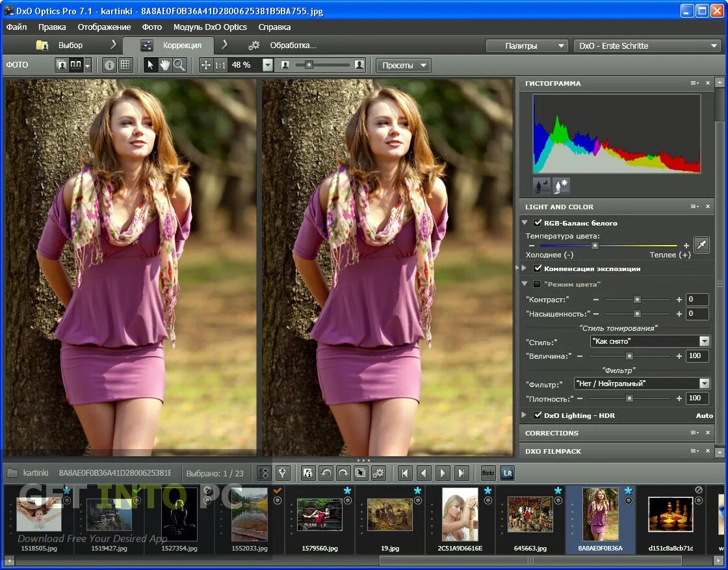Uncheck the RGB-Баланс белого checkbox
Viewport: 728px width, 570px height.
[538, 223]
